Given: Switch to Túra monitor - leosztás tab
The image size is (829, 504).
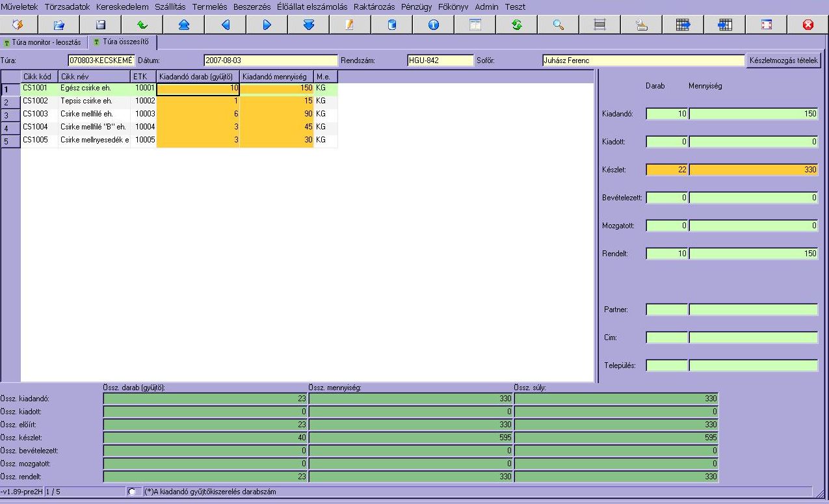Looking at the screenshot, I should coord(43,42).
